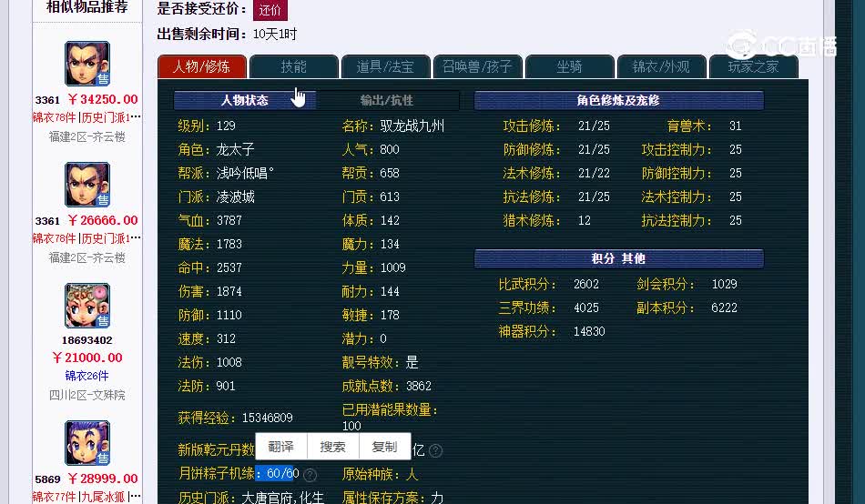Click 猎术修炼 value 12
Image resolution: width=865 pixels, height=504 pixels.
(585, 220)
